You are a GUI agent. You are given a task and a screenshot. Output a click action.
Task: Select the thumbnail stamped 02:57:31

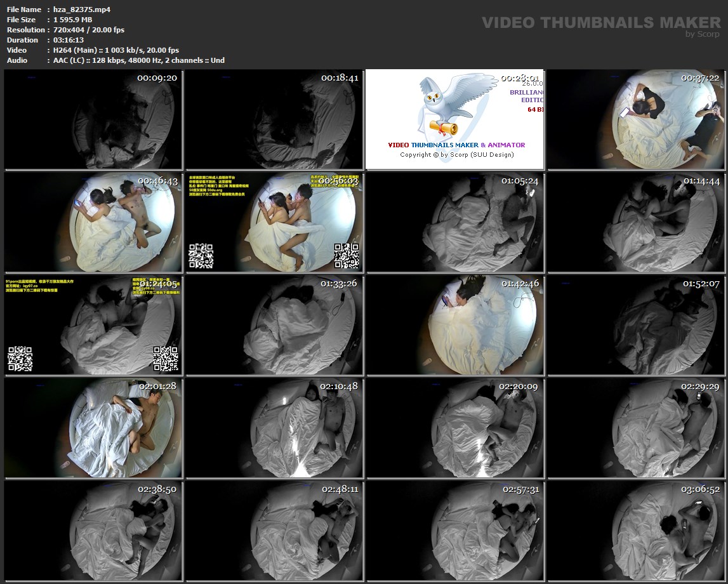point(455,531)
